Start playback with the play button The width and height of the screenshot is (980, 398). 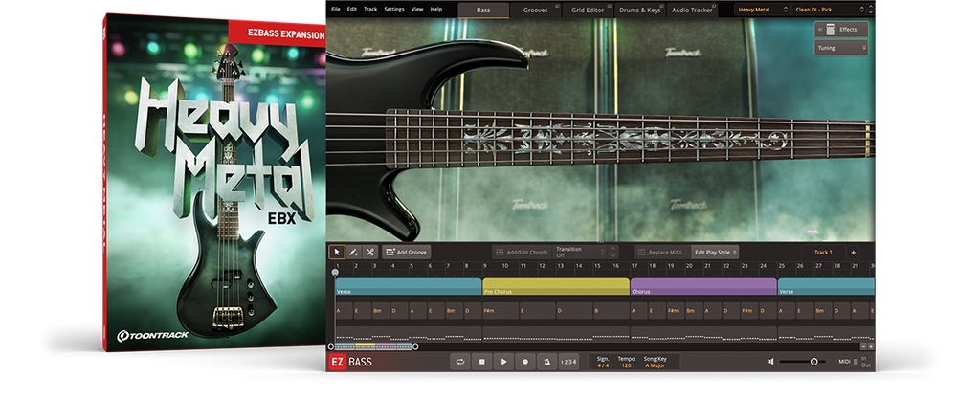pyautogui.click(x=503, y=361)
